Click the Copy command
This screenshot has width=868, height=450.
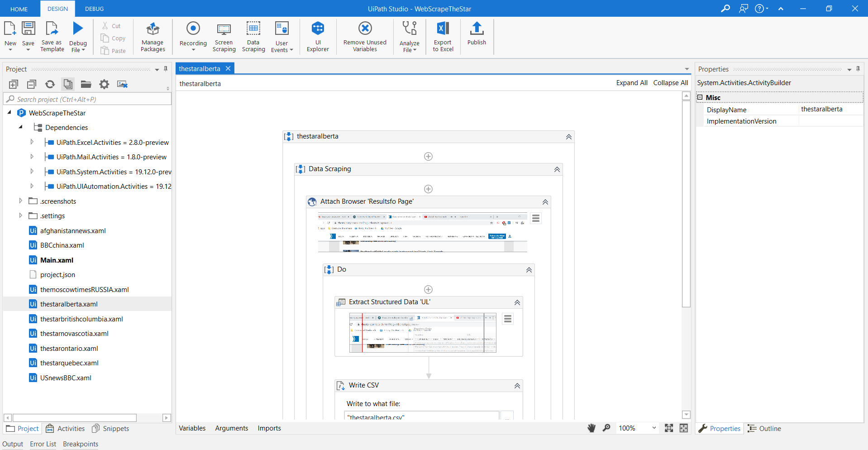[x=113, y=38]
